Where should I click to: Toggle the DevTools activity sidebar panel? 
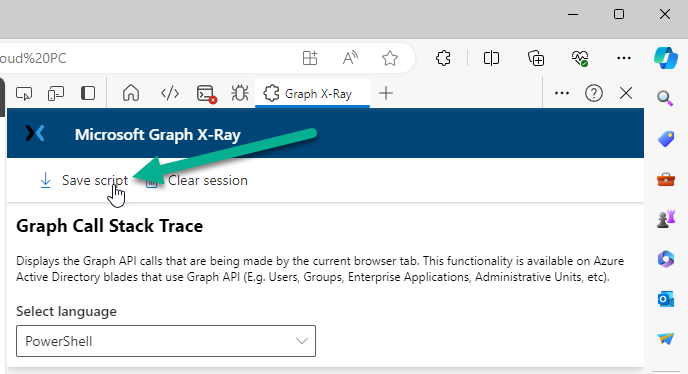click(x=88, y=94)
